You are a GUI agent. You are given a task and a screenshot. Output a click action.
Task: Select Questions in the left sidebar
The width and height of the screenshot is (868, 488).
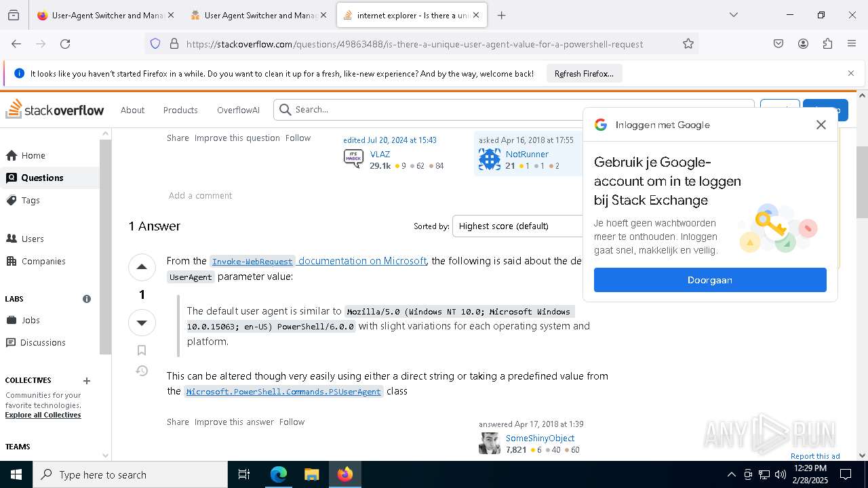pyautogui.click(x=50, y=178)
